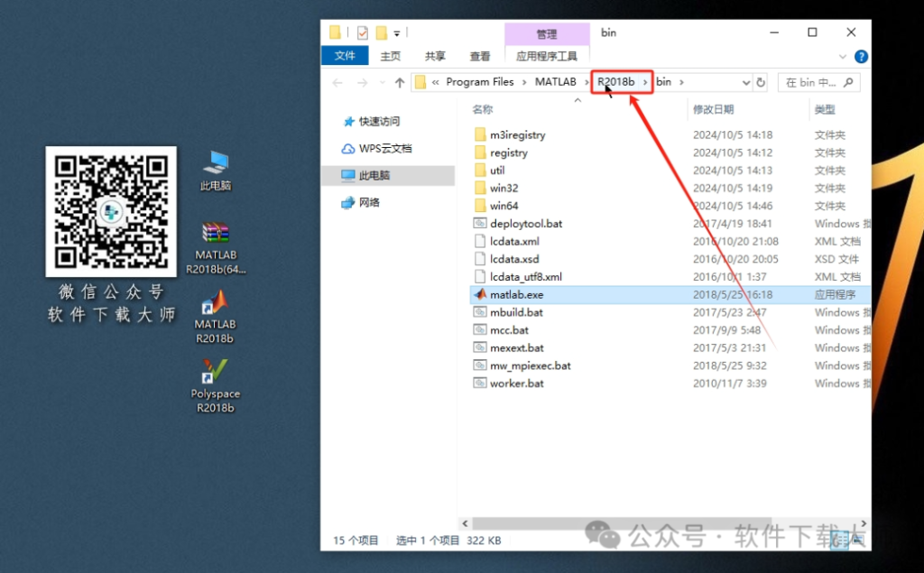Image resolution: width=924 pixels, height=573 pixels.
Task: Toggle details view in the status bar
Action: click(x=839, y=540)
